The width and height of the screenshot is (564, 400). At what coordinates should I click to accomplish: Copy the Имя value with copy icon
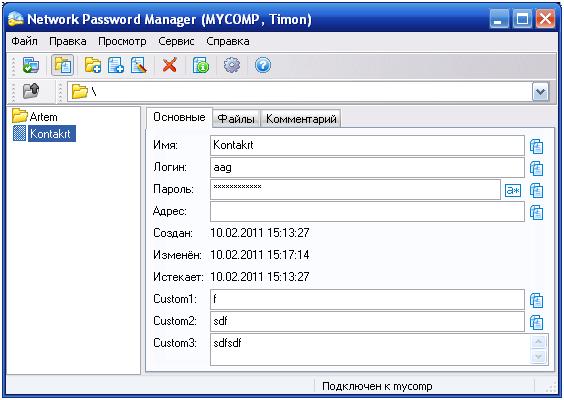(536, 146)
